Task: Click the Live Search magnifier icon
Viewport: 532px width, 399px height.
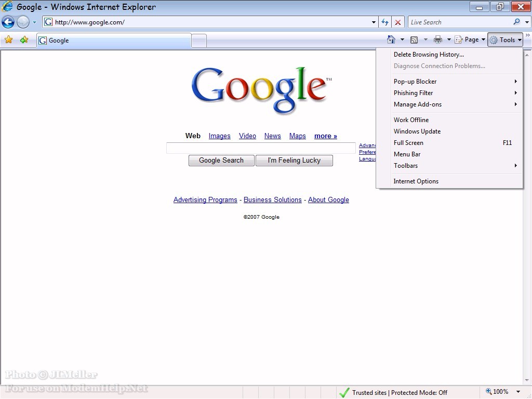Action: 516,22
